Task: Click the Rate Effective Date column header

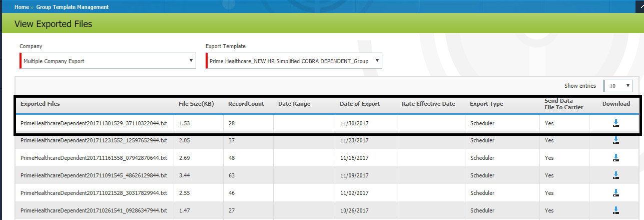Action: [x=428, y=104]
